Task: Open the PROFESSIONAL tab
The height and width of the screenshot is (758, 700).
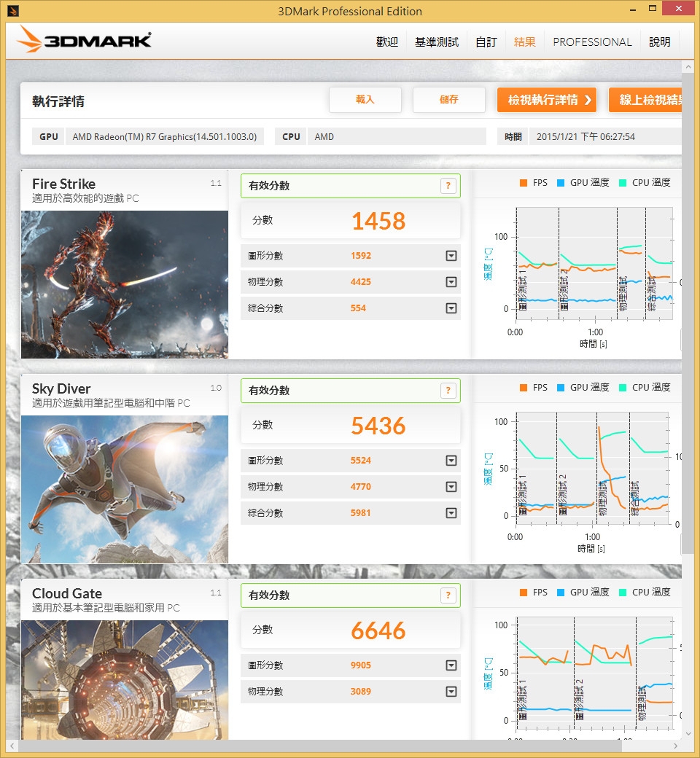Action: pyautogui.click(x=592, y=42)
